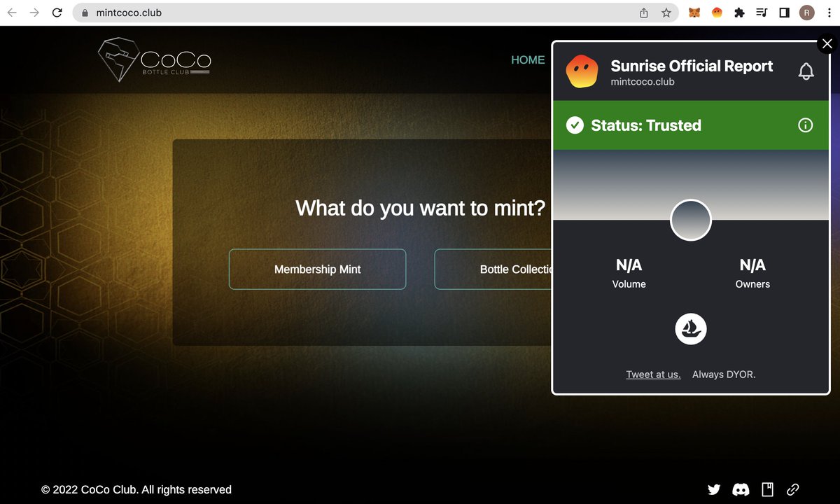
Task: Open the chain link footer icon
Action: (793, 489)
